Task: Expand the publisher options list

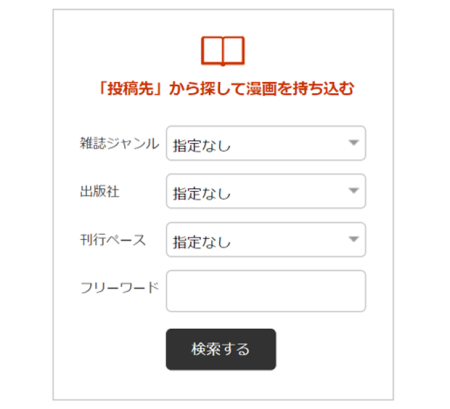Action: [266, 191]
